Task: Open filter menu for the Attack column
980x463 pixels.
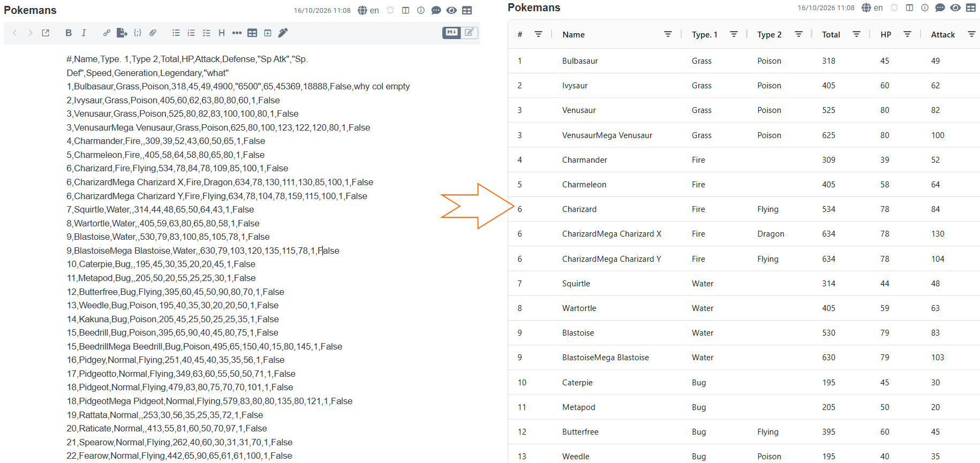Action: (971, 34)
